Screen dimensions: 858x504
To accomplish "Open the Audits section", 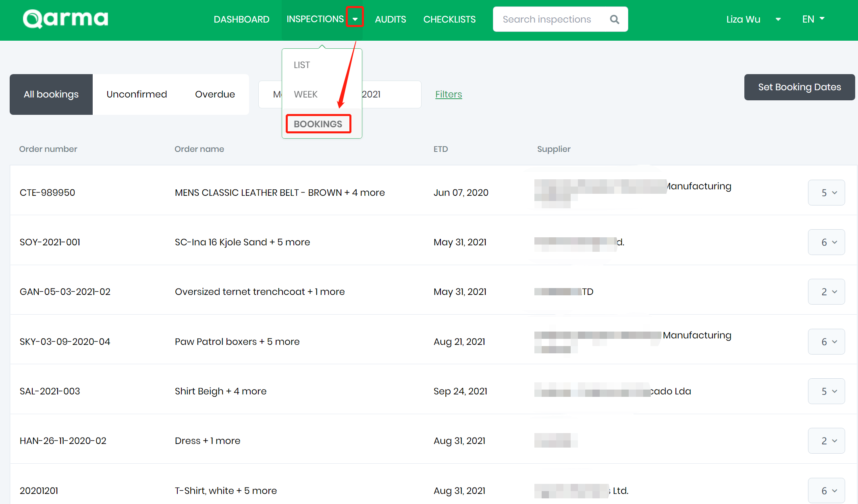I will 390,19.
